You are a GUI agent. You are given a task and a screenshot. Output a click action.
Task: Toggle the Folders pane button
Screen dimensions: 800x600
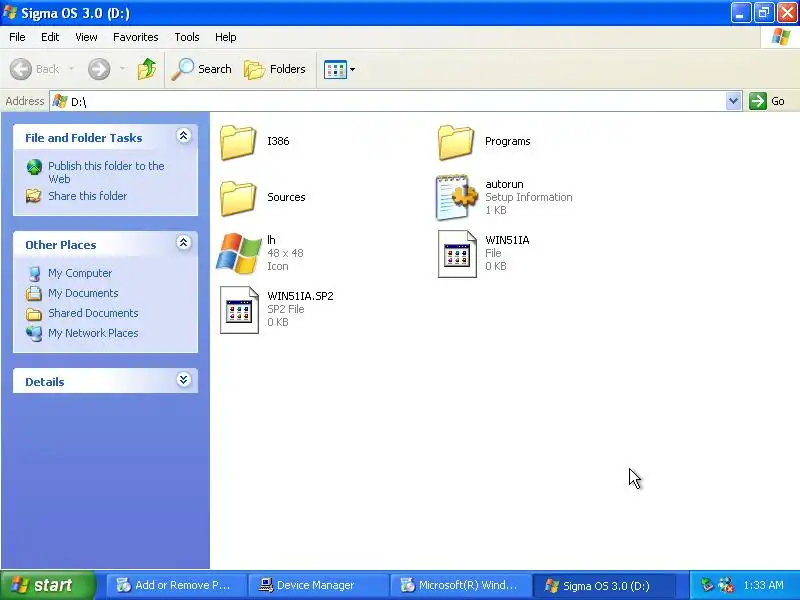(x=275, y=69)
